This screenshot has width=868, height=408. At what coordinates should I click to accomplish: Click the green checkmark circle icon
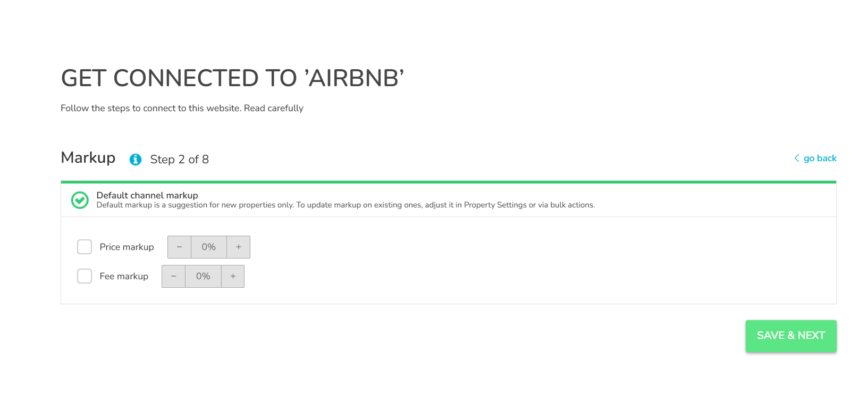tap(80, 201)
